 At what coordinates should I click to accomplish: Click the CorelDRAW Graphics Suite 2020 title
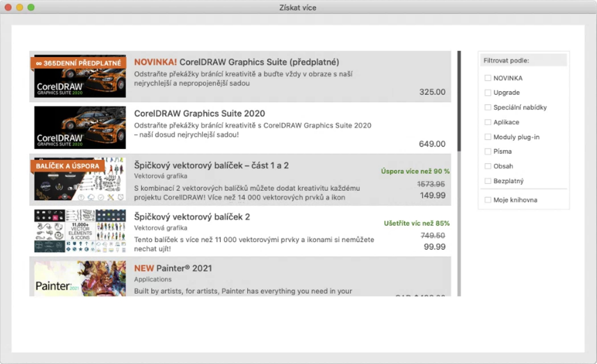199,114
